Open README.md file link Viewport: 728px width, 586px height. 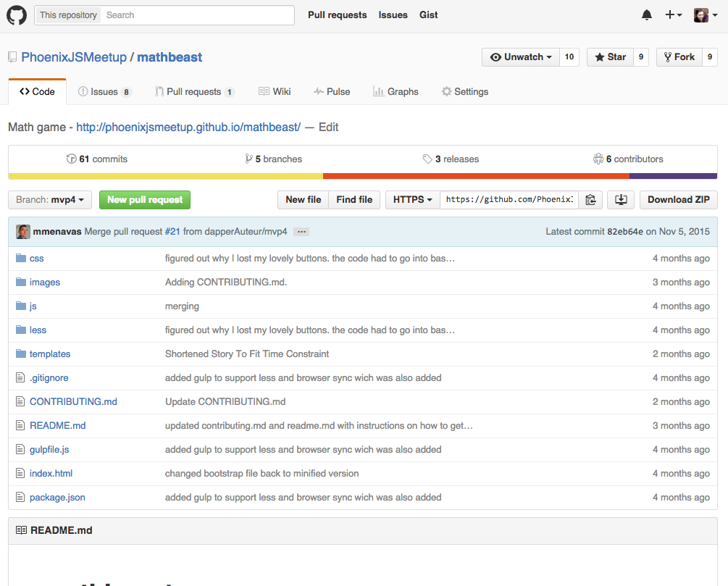click(57, 425)
